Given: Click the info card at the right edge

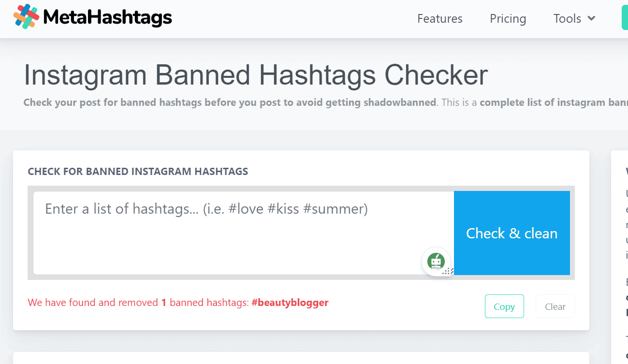Looking at the screenshot, I should pos(620,256).
